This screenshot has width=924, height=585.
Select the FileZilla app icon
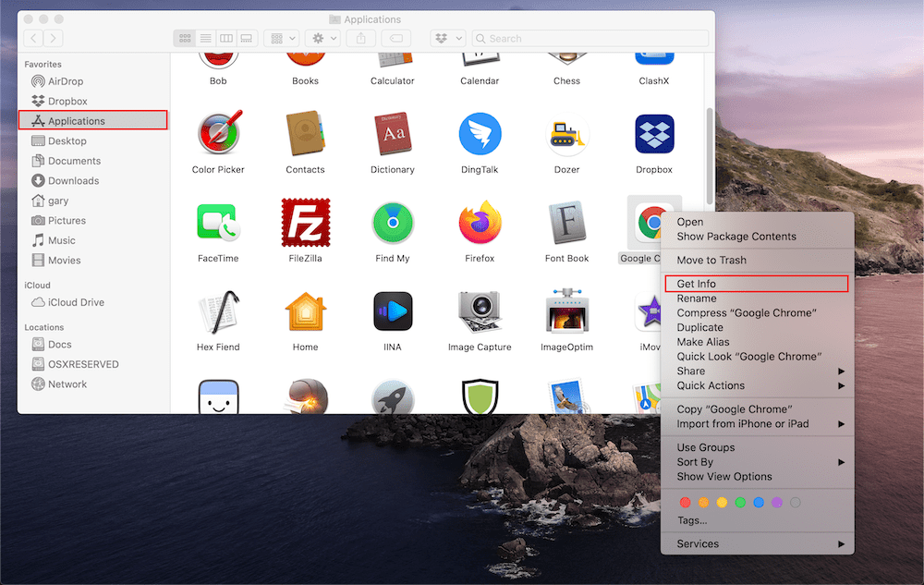[x=306, y=222]
